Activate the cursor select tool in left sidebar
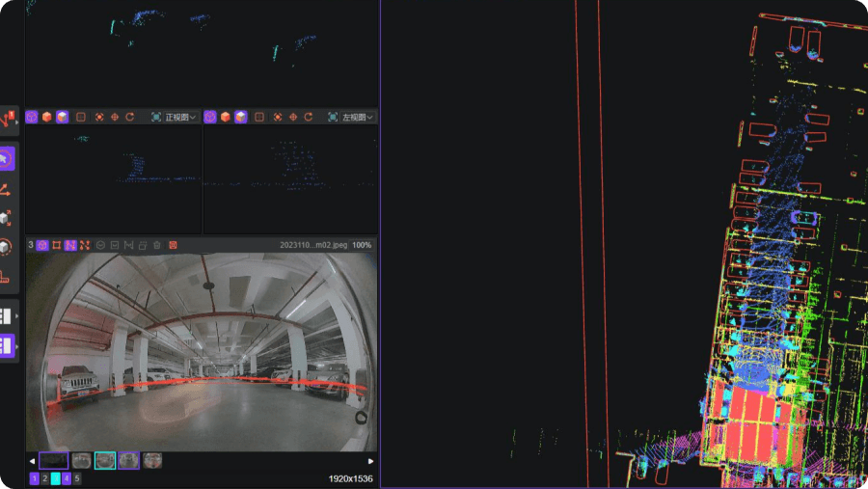Image resolution: width=868 pixels, height=489 pixels. (x=6, y=159)
